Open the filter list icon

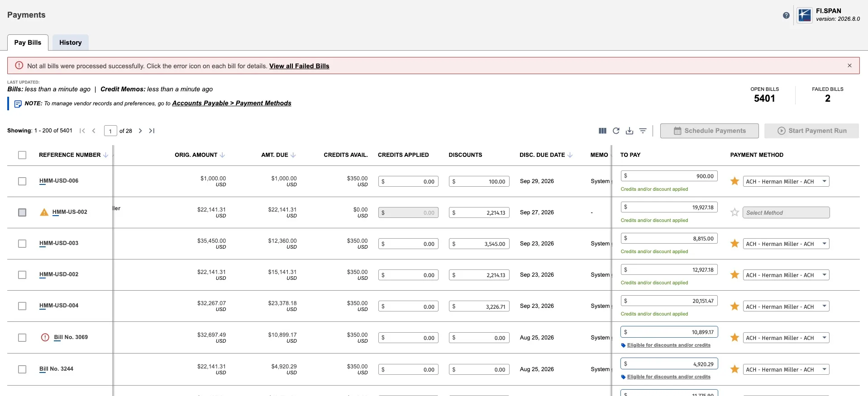[643, 131]
